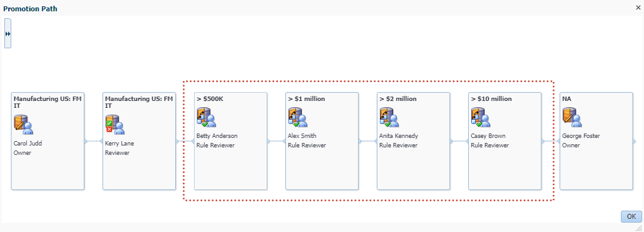This screenshot has width=644, height=232.
Task: Select the name Kerry Lane
Action: [x=120, y=144]
